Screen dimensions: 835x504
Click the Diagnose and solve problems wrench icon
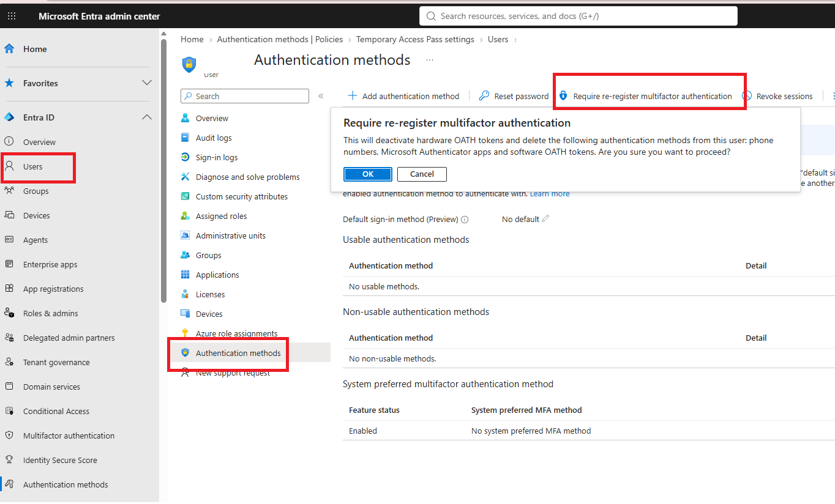185,177
